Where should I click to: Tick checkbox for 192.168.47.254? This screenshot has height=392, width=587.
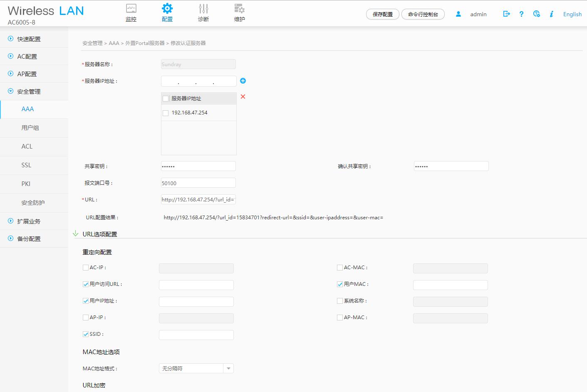tap(166, 113)
